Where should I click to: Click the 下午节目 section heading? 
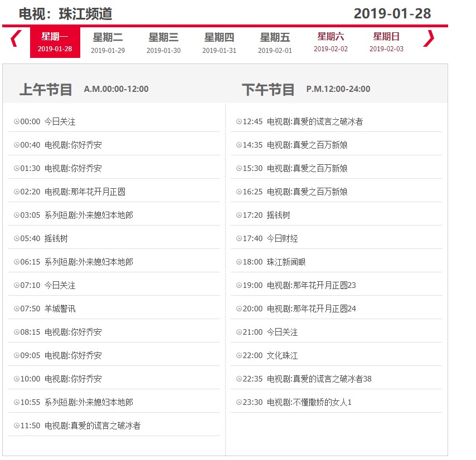point(268,90)
